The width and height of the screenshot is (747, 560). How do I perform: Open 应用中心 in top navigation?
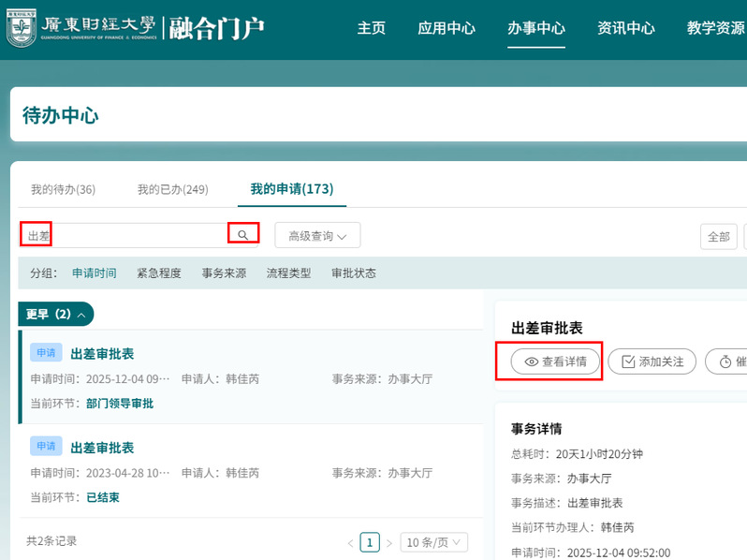point(447,28)
